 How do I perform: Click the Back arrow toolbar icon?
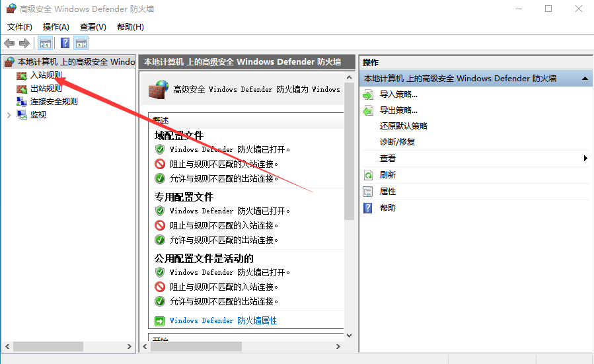[x=9, y=43]
